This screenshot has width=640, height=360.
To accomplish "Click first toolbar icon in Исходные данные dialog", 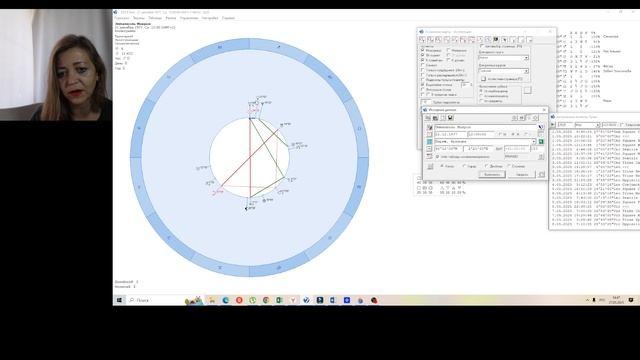I will [x=427, y=118].
